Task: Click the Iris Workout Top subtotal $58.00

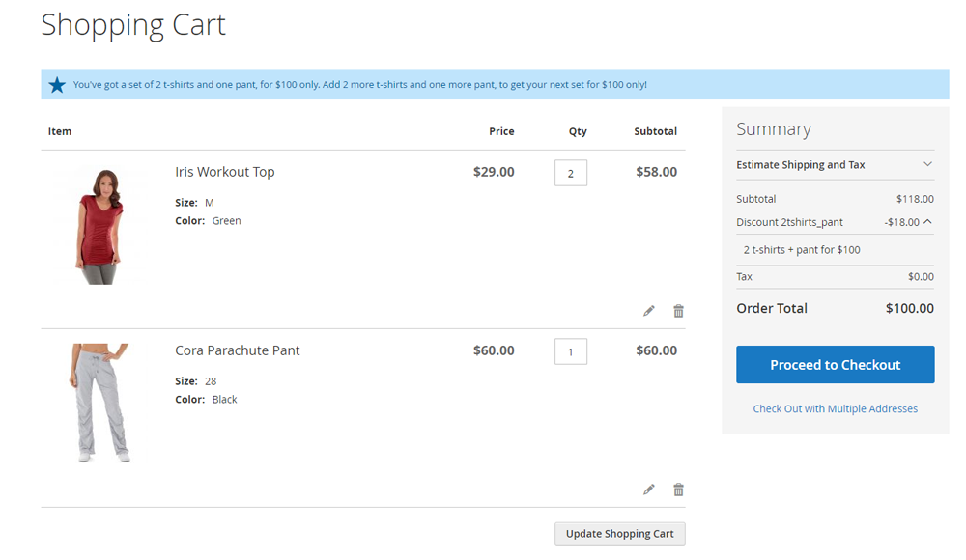Action: [656, 172]
